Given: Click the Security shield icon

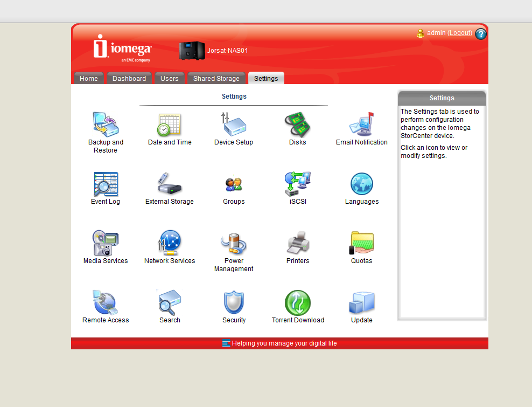Looking at the screenshot, I should click(x=234, y=303).
